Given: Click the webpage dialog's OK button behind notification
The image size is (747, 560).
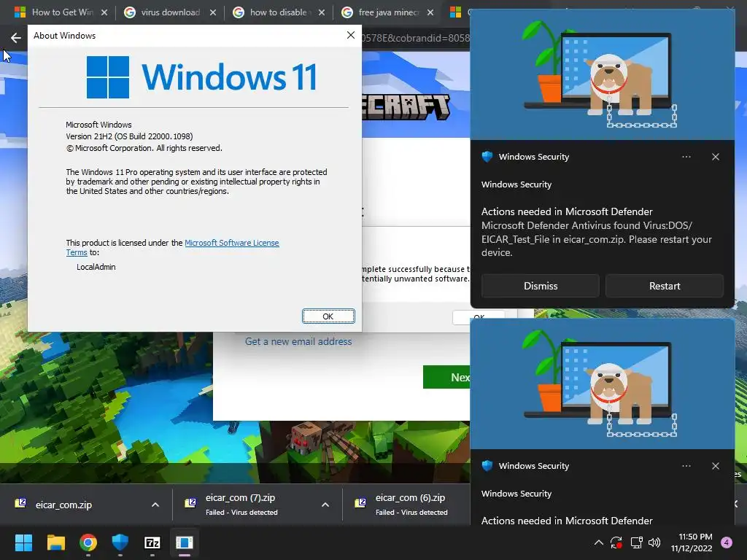Looking at the screenshot, I should point(479,316).
